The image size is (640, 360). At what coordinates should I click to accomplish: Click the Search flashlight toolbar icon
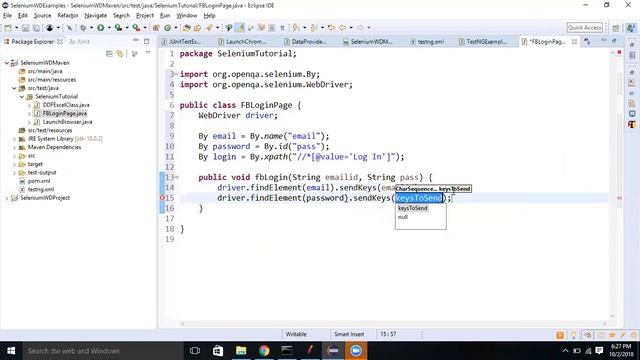209,28
